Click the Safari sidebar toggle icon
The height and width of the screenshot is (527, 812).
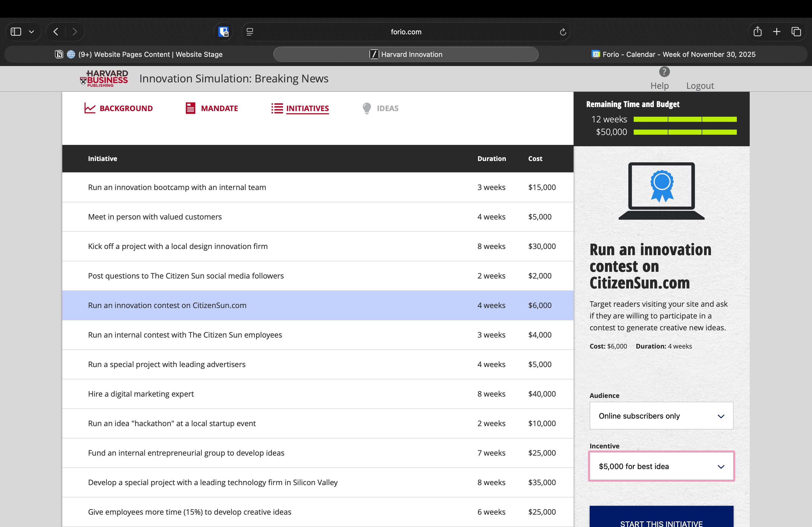point(16,32)
